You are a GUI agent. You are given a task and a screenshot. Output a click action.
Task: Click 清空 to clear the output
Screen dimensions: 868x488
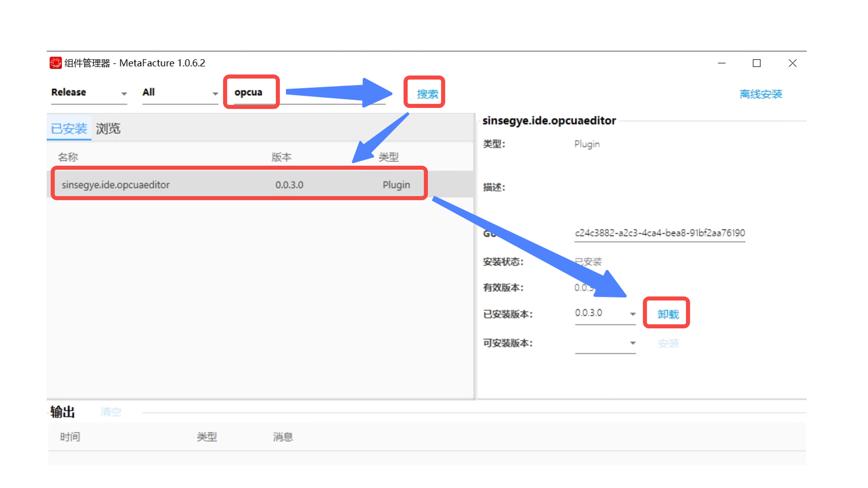[x=111, y=412]
